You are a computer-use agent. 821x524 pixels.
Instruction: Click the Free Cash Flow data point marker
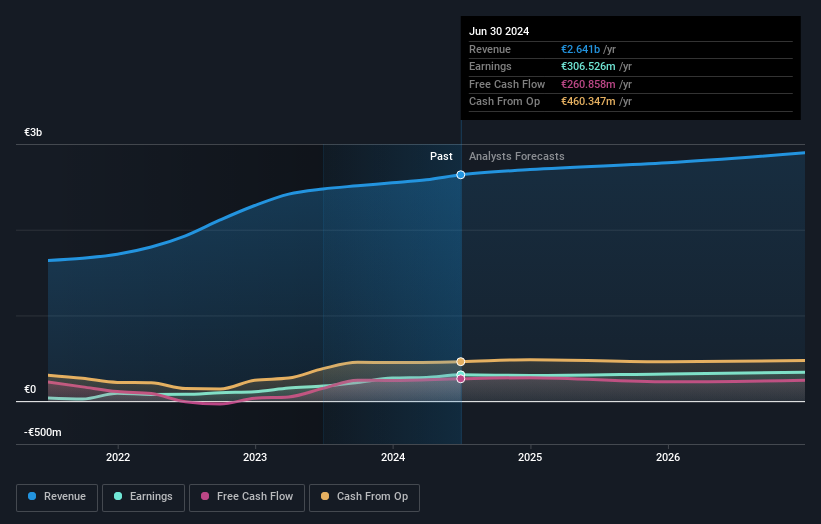pos(461,379)
